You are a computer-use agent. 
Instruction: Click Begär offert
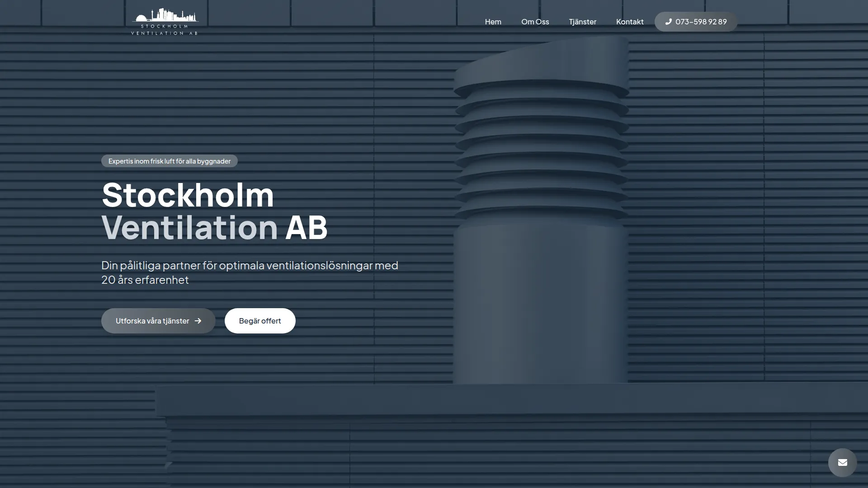click(260, 321)
